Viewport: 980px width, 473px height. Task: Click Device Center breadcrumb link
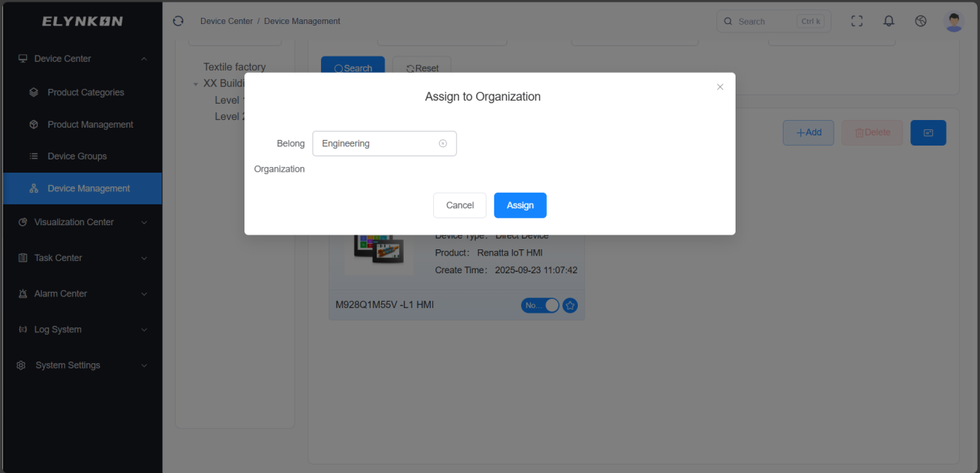pyautogui.click(x=227, y=21)
